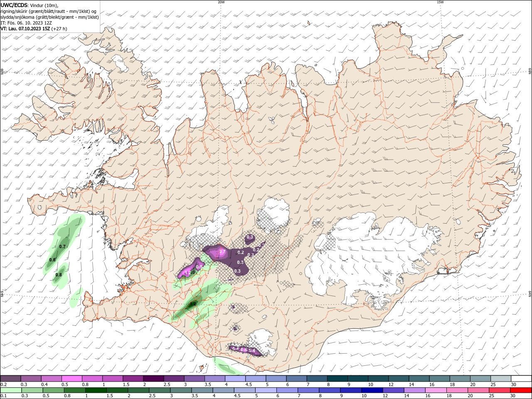This screenshot has width=532, height=399.
Task: Select the darkest purple 2 swatch in top legend
Action: point(153,379)
